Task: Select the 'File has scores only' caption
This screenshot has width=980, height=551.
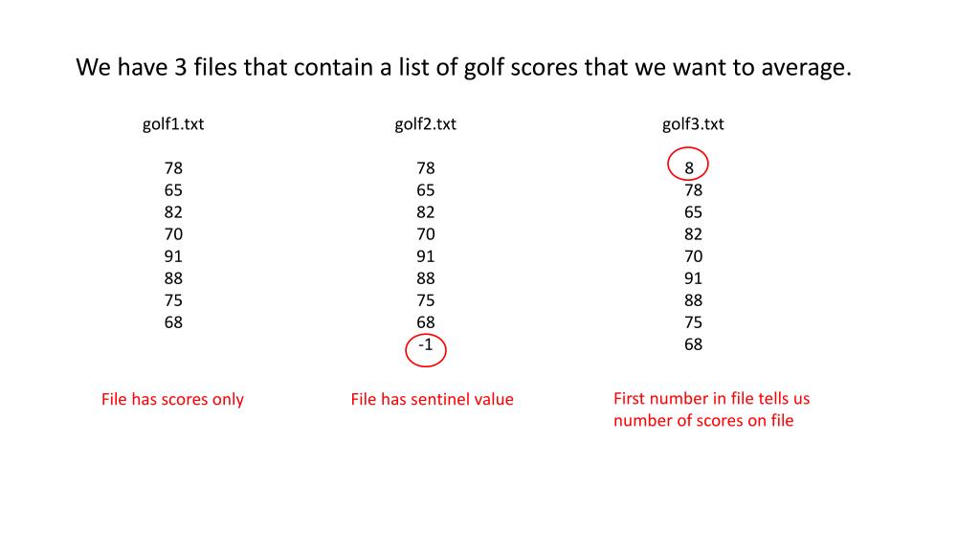Action: click(x=172, y=399)
